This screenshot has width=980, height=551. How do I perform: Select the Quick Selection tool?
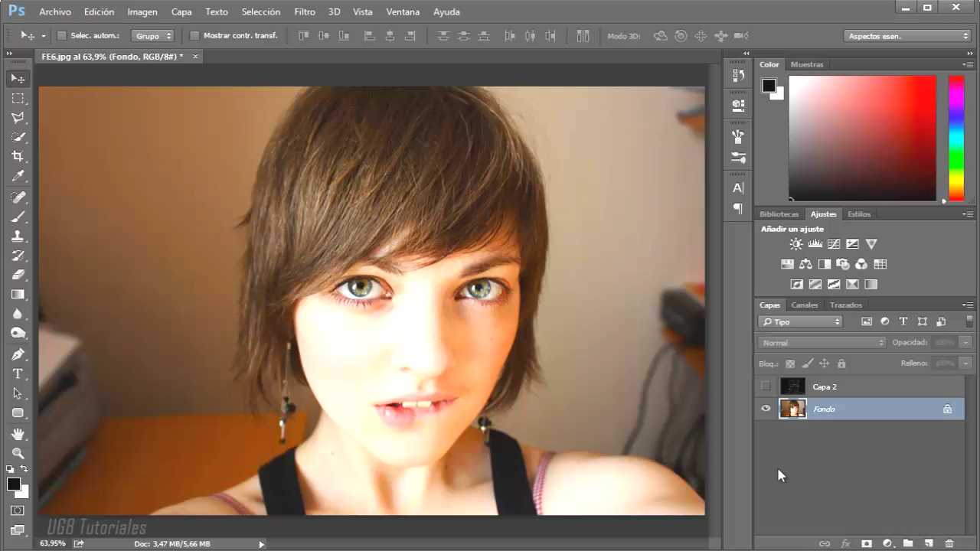click(18, 137)
